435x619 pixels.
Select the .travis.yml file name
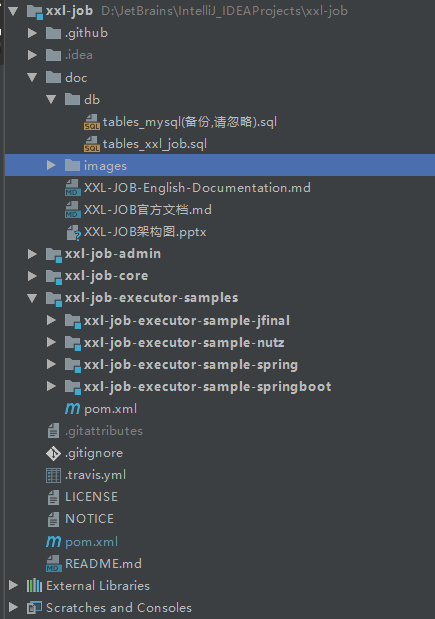(x=96, y=475)
